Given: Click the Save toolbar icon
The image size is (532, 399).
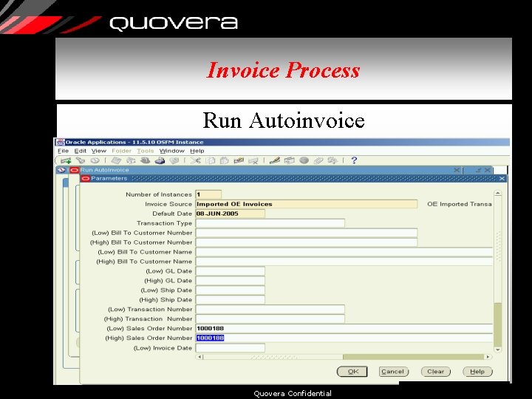Looking at the screenshot, I should 116,160.
